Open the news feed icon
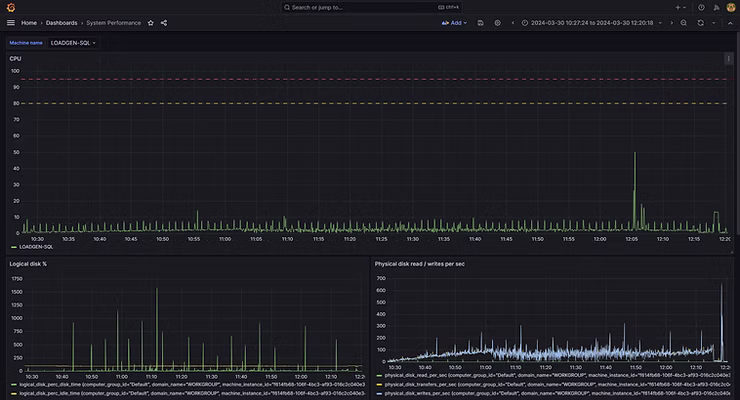This screenshot has height=400, width=740. (x=716, y=7)
